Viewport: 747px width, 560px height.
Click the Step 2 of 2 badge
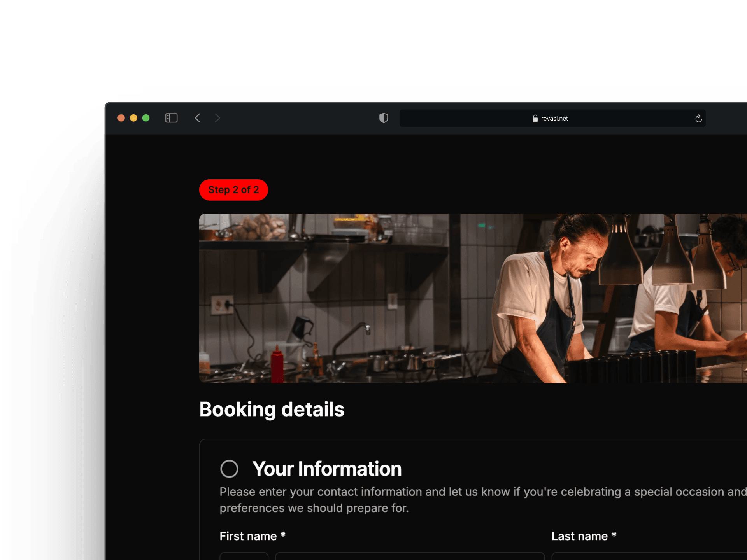[233, 190]
